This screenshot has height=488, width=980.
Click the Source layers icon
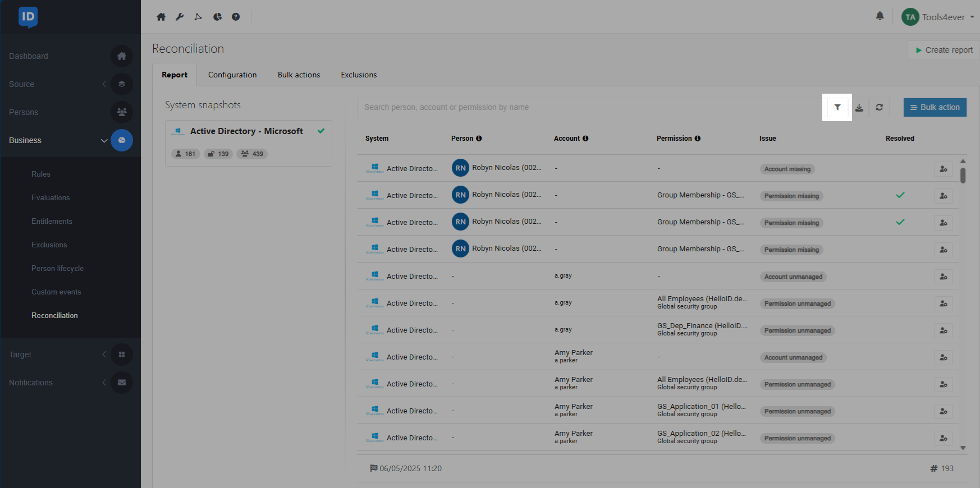click(x=122, y=84)
